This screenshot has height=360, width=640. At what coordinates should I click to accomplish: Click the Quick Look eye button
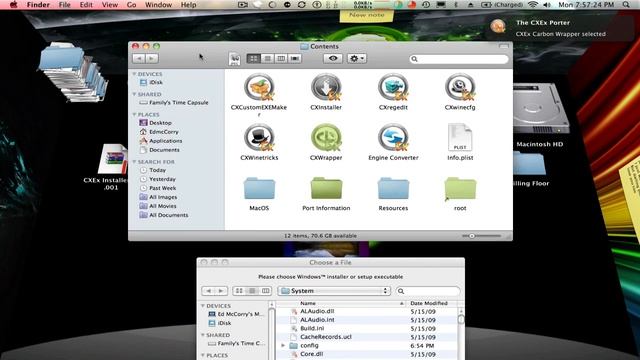tap(333, 59)
